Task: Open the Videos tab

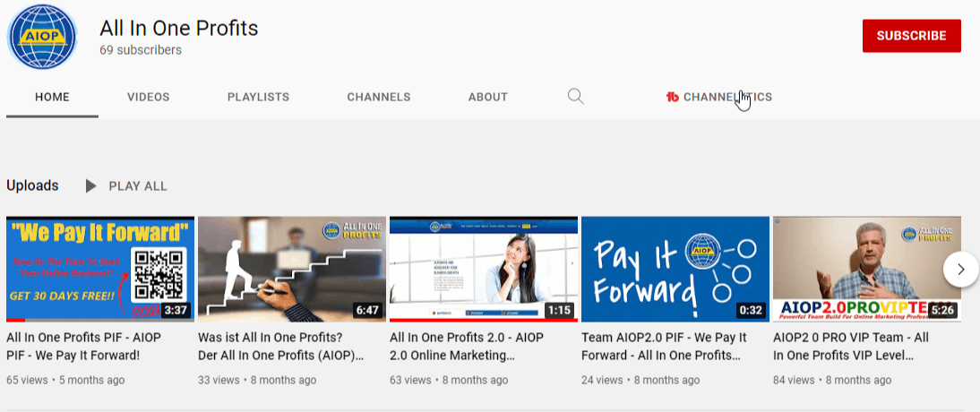Action: pos(149,97)
